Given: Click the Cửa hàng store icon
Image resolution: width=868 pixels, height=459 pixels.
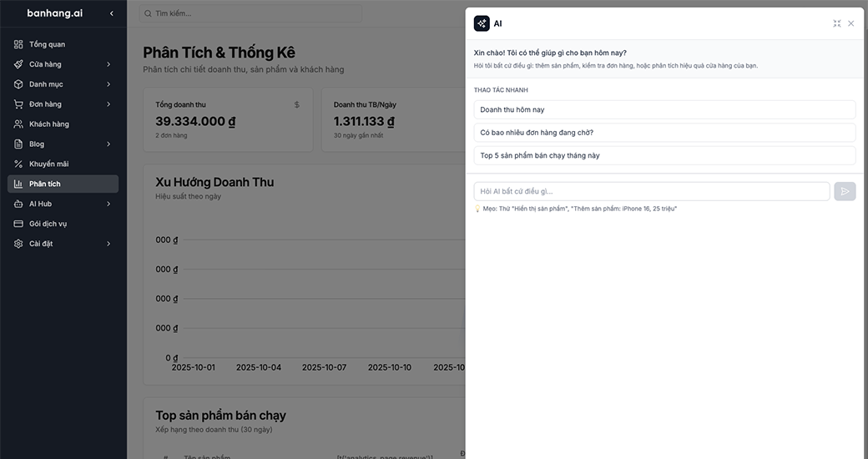Looking at the screenshot, I should (18, 64).
